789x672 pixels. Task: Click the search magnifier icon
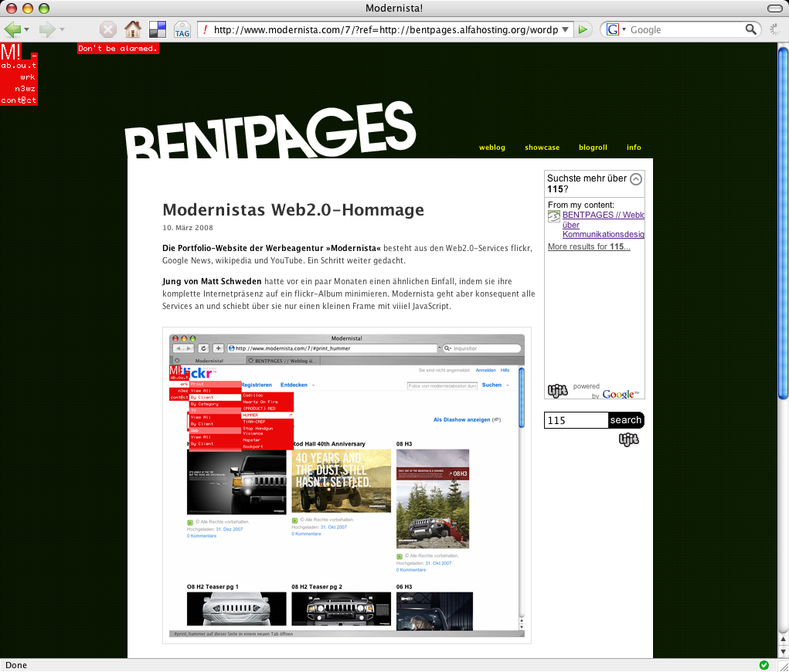click(x=750, y=29)
